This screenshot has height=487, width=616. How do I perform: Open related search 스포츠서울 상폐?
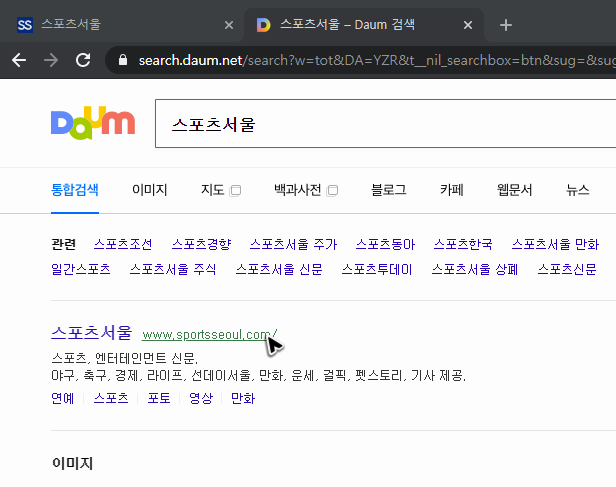475,269
